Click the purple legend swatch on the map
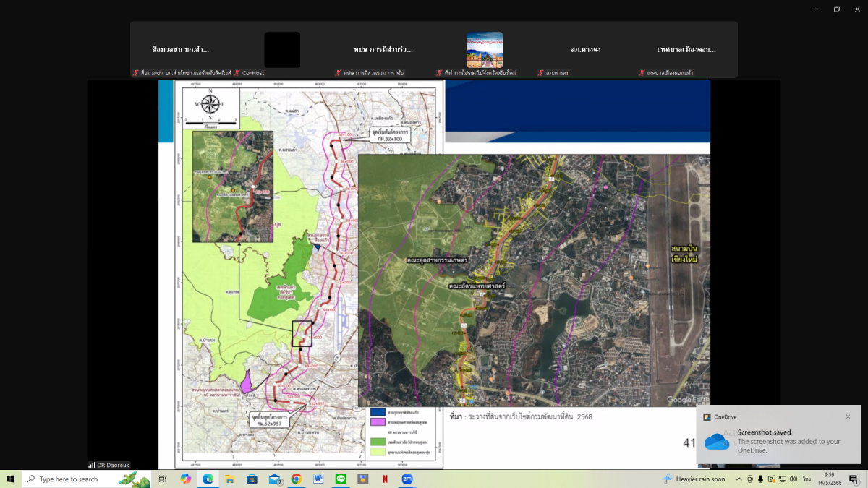The width and height of the screenshot is (868, 488). (x=378, y=421)
